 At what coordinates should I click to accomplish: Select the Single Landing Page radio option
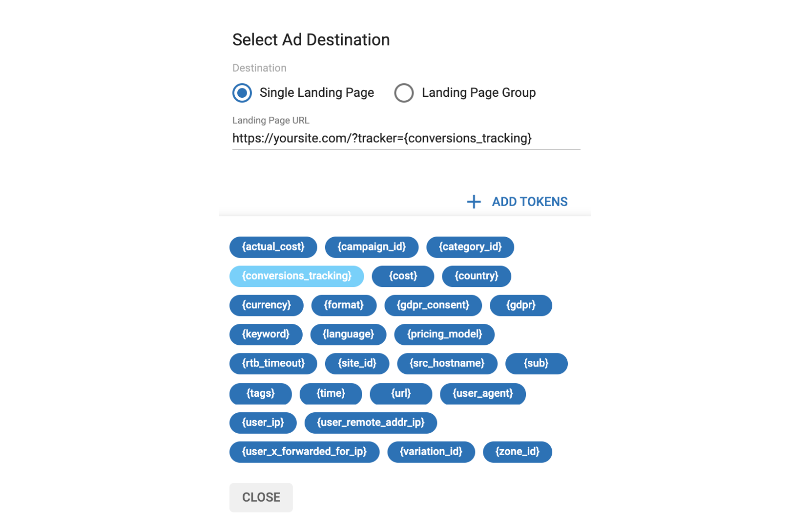tap(242, 93)
